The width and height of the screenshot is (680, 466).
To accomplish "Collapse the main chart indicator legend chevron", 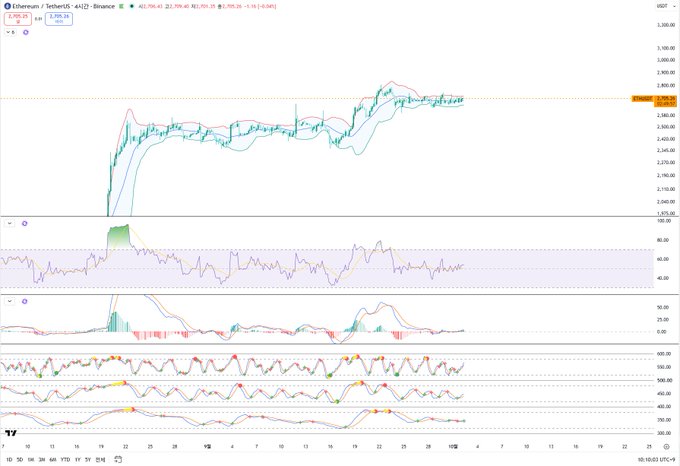I will pos(10,32).
